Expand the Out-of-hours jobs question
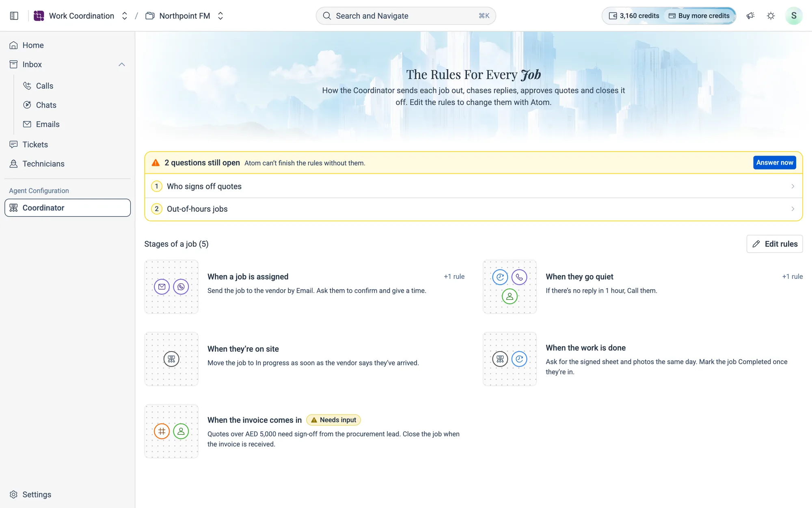Viewport: 812px width, 508px height. pos(473,209)
